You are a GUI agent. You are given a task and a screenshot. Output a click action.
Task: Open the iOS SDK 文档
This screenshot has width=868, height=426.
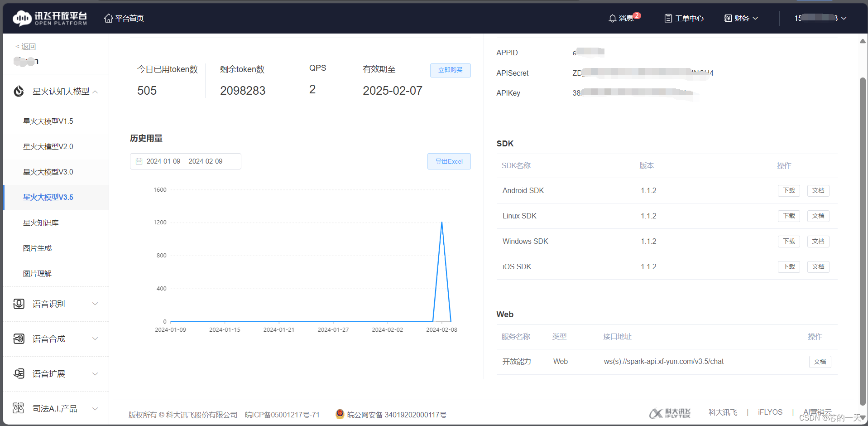(x=818, y=267)
